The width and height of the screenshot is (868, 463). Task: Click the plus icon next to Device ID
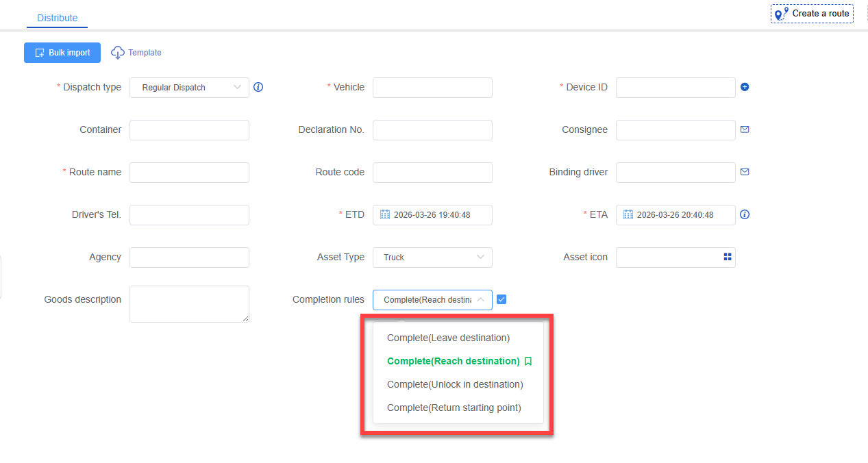745,87
